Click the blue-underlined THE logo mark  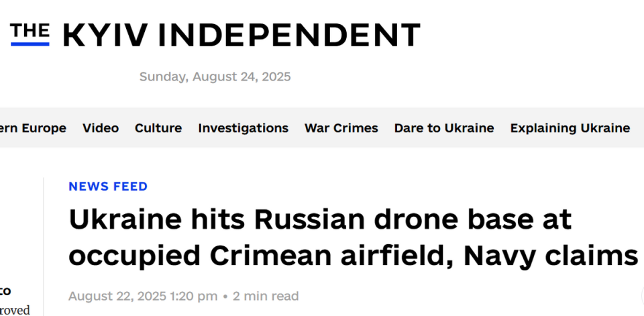click(x=30, y=34)
